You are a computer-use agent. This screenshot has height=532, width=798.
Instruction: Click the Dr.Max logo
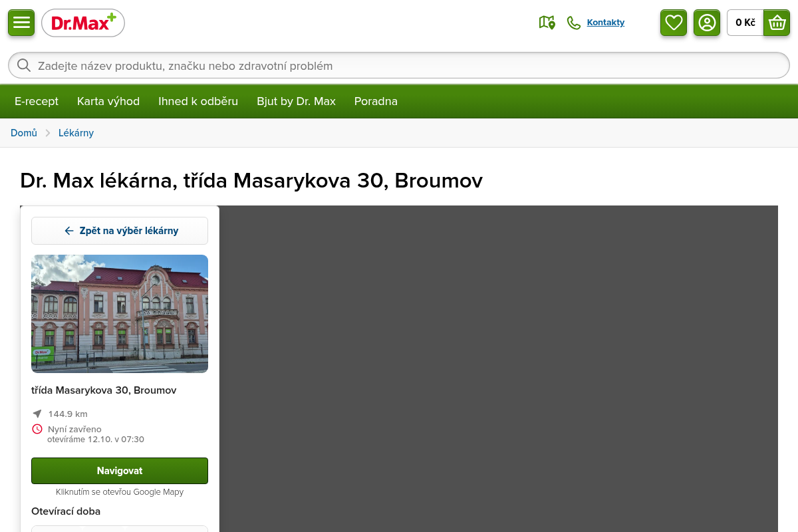pyautogui.click(x=83, y=23)
